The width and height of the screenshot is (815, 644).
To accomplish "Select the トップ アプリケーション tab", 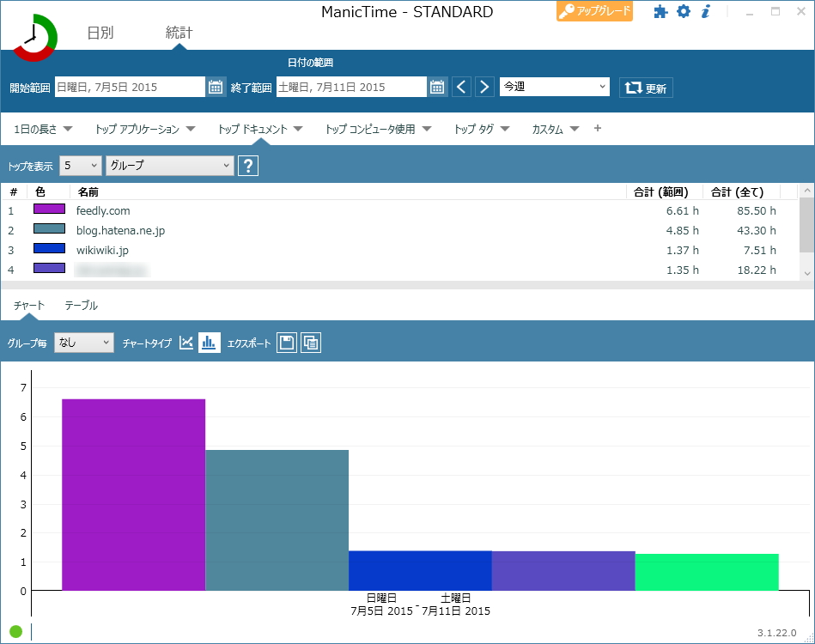I will click(x=137, y=130).
